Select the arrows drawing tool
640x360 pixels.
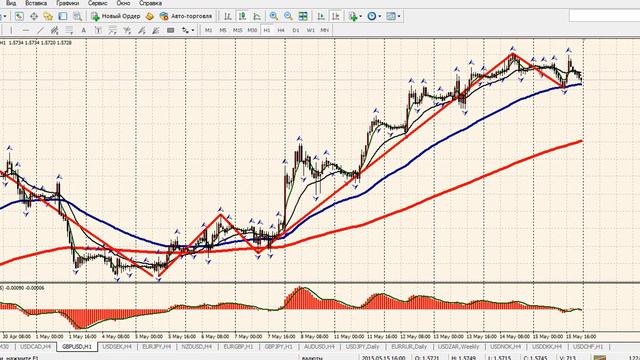[x=185, y=30]
